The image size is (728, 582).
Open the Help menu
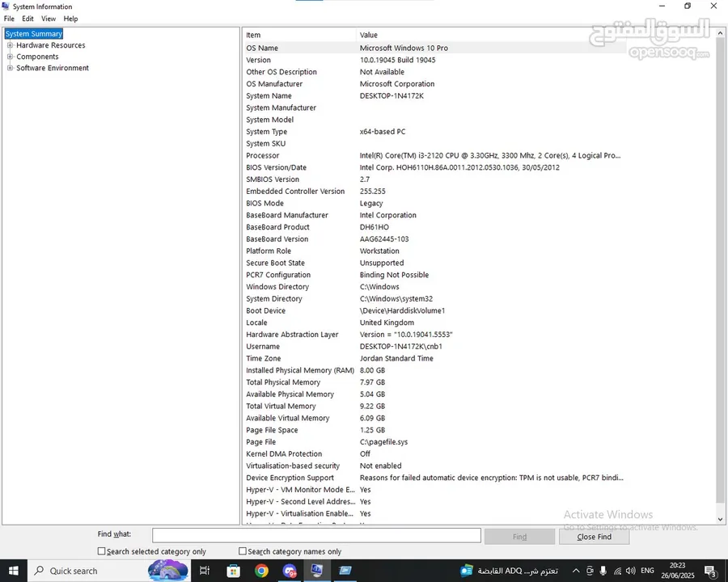[70, 19]
